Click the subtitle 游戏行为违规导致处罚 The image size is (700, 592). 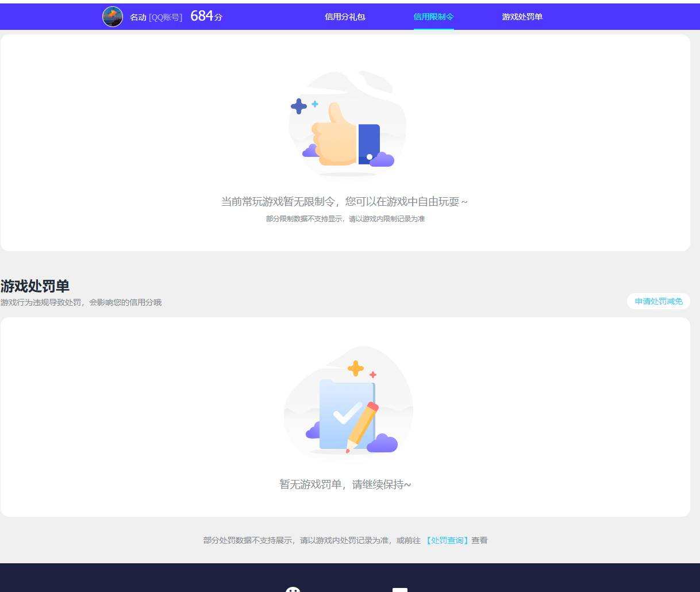[41, 302]
